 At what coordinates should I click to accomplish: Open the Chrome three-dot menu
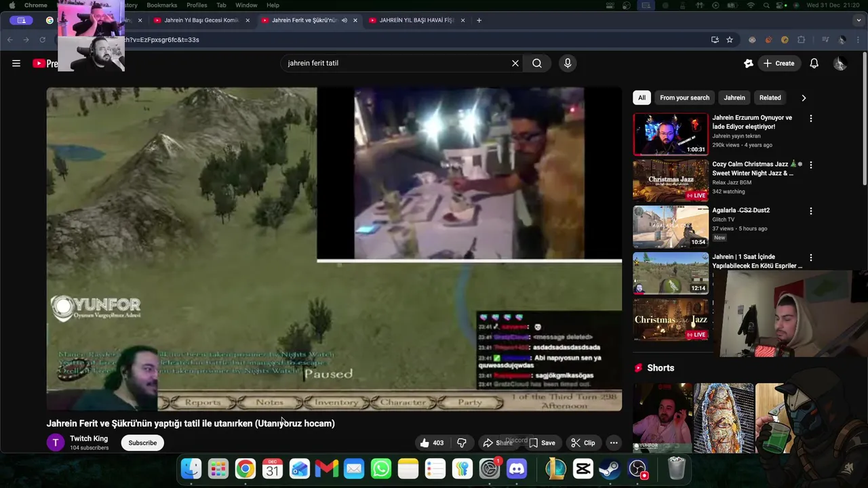point(859,40)
